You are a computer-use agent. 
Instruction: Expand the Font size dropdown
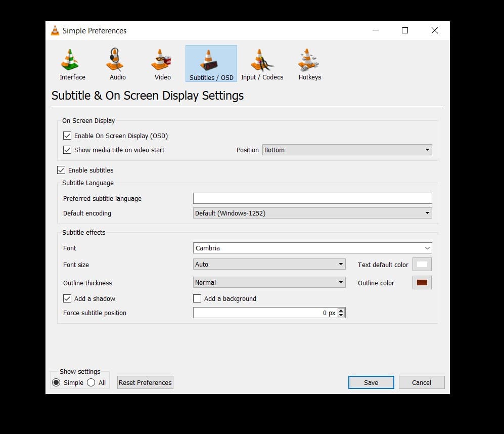tap(269, 264)
